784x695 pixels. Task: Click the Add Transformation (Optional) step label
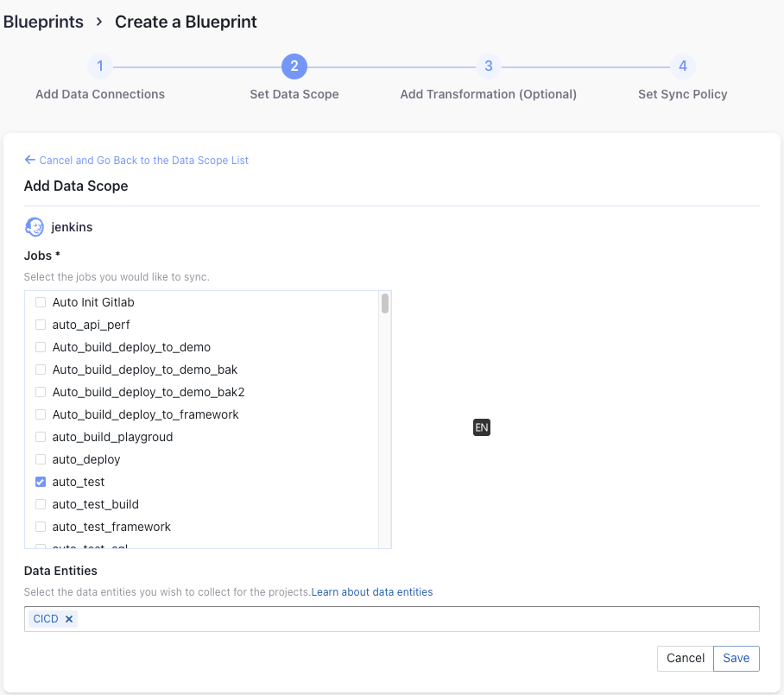[488, 94]
